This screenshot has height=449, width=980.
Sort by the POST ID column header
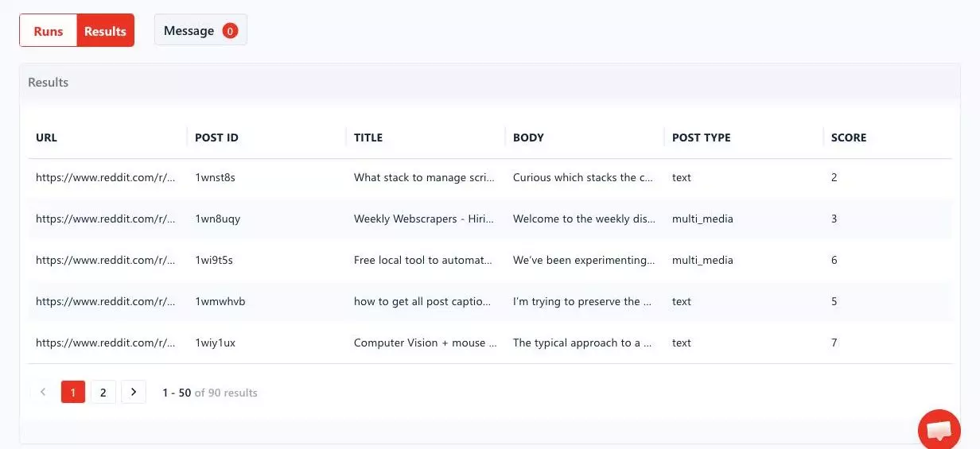coord(216,137)
